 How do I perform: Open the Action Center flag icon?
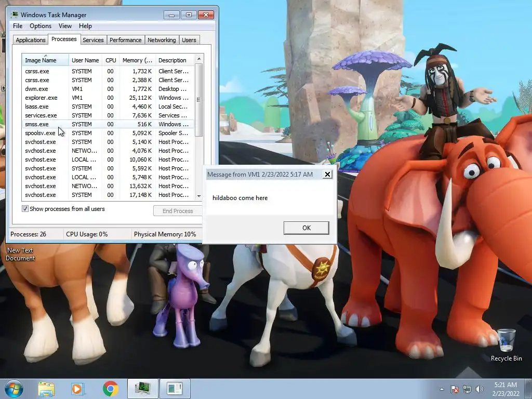(x=455, y=389)
